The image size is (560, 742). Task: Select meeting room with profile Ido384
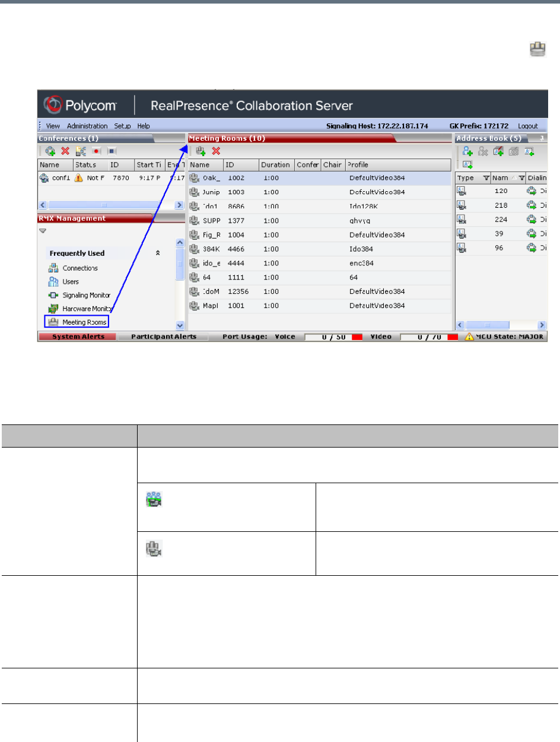point(319,249)
